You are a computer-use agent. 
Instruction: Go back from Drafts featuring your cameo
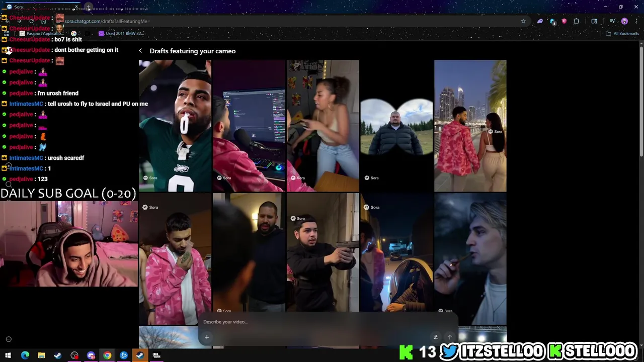pos(140,51)
